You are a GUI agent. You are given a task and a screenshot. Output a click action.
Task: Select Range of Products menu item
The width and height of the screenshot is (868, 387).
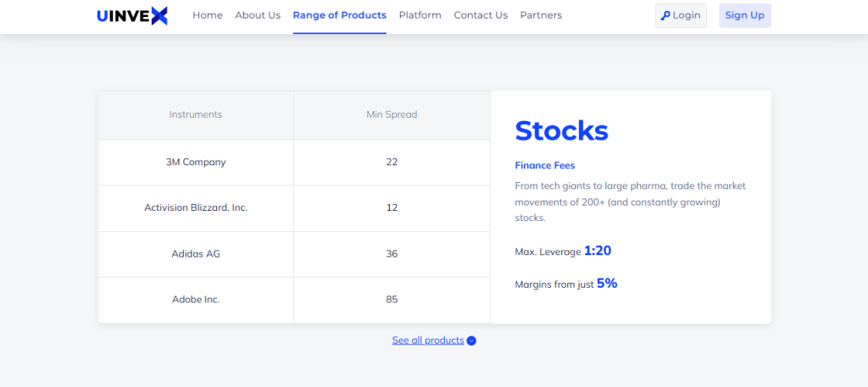click(x=340, y=15)
